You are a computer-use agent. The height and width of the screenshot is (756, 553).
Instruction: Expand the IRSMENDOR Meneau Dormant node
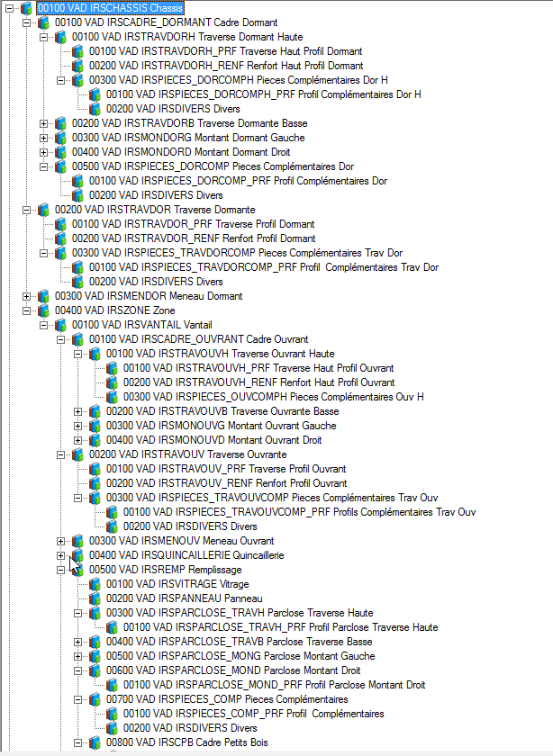27,296
